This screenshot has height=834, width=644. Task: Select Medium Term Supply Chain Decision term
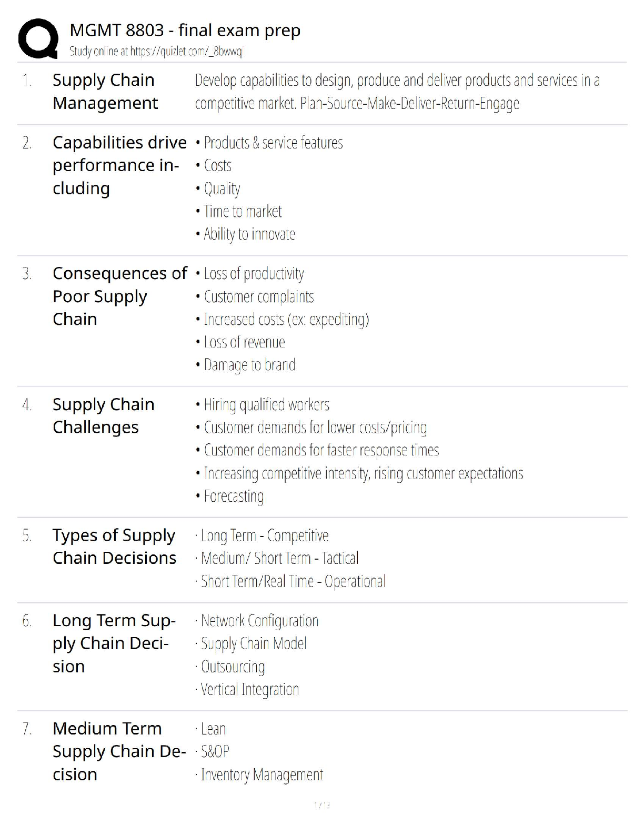pyautogui.click(x=118, y=751)
